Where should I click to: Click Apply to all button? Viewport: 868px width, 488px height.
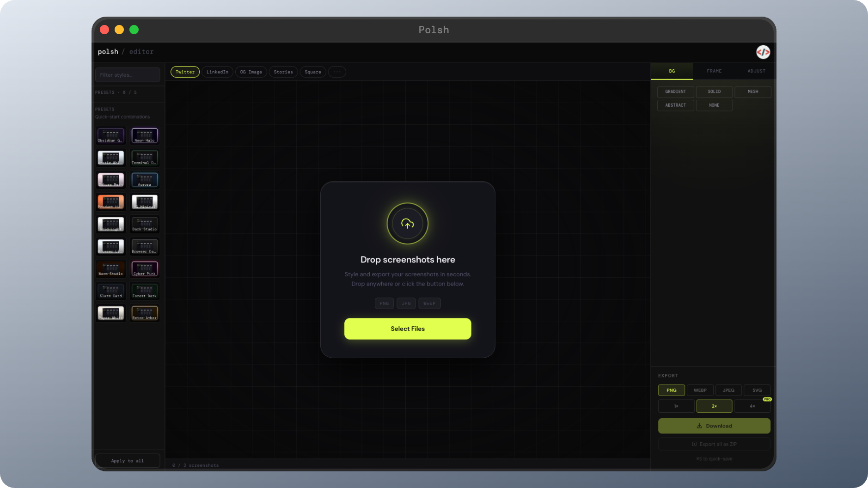(x=128, y=461)
